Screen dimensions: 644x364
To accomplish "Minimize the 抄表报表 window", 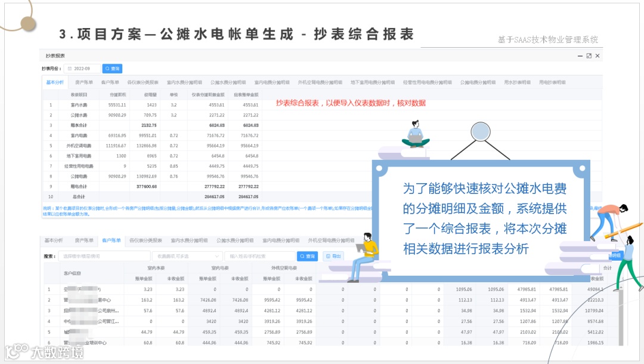I will pos(580,56).
